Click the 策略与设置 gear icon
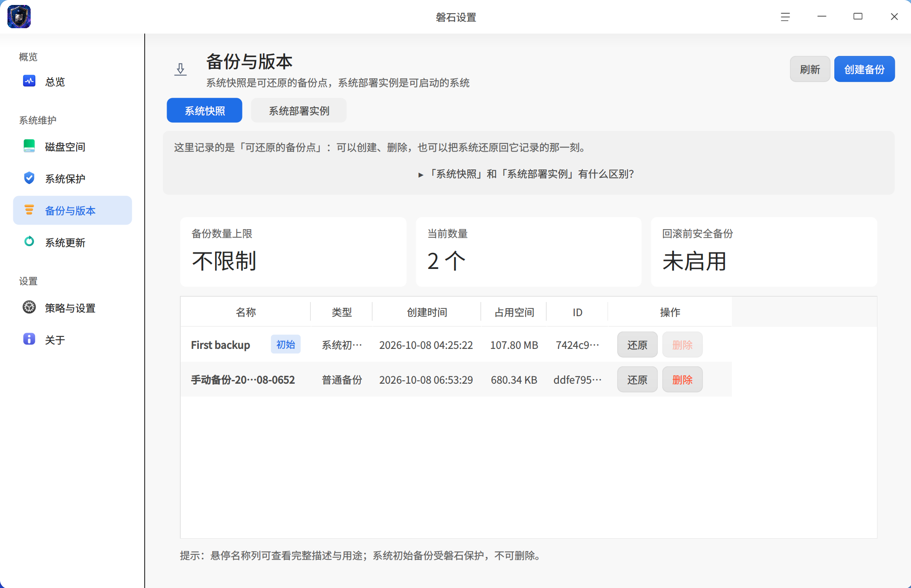The image size is (911, 588). point(29,307)
